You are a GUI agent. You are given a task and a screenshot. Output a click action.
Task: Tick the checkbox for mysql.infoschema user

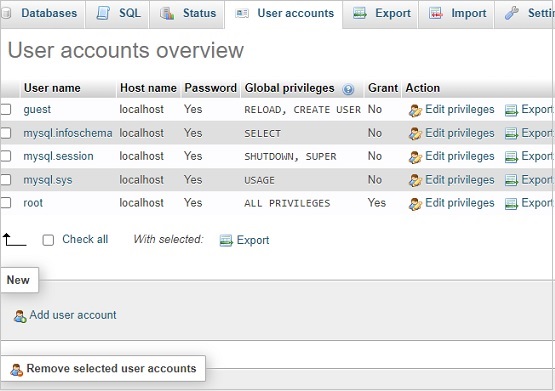coord(6,133)
